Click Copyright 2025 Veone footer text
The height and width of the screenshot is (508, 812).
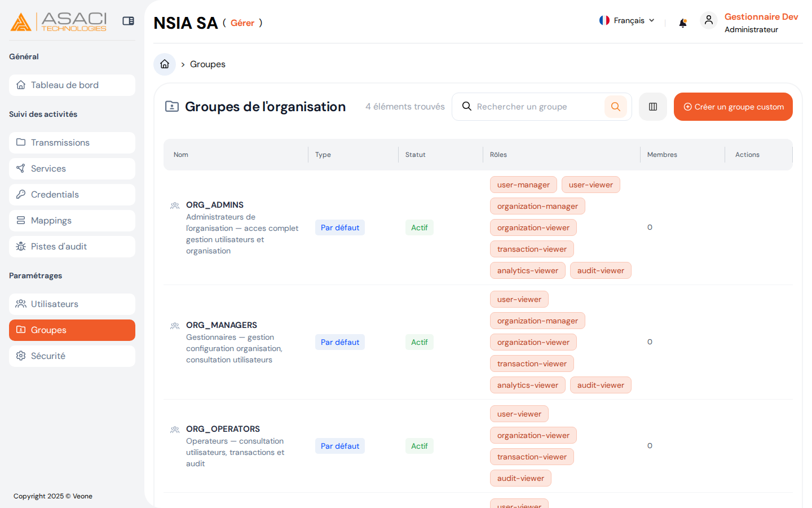click(53, 496)
